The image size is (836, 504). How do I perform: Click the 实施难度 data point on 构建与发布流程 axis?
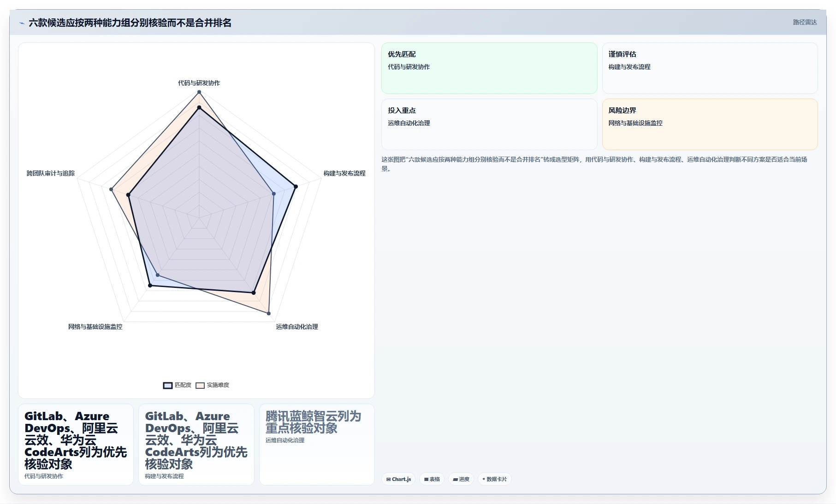pyautogui.click(x=274, y=193)
